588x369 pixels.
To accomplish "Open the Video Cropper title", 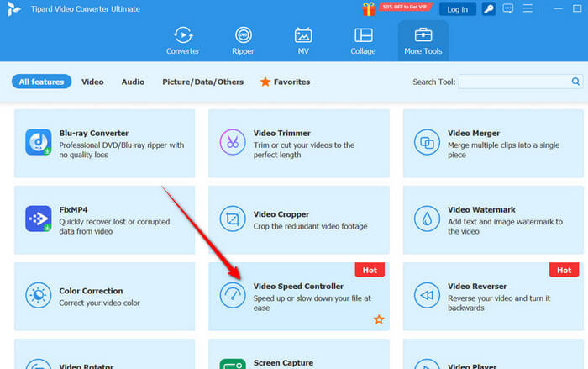I will 281,214.
